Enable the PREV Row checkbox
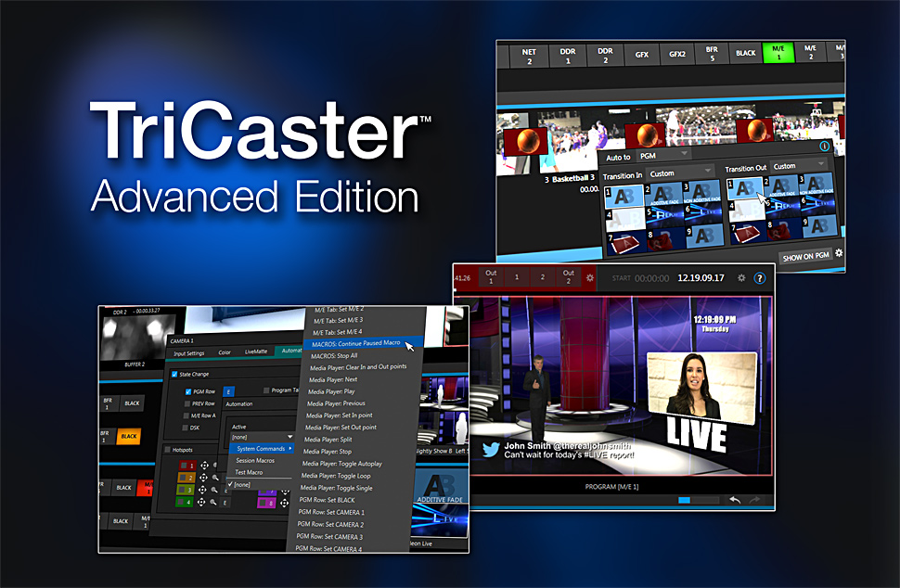 point(186,403)
